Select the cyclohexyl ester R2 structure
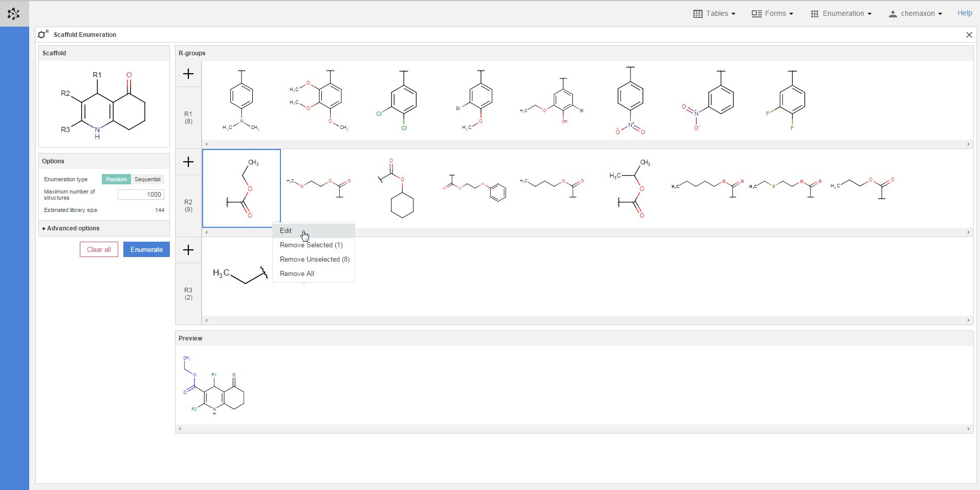Screen dimensions: 980x490 [x=400, y=188]
